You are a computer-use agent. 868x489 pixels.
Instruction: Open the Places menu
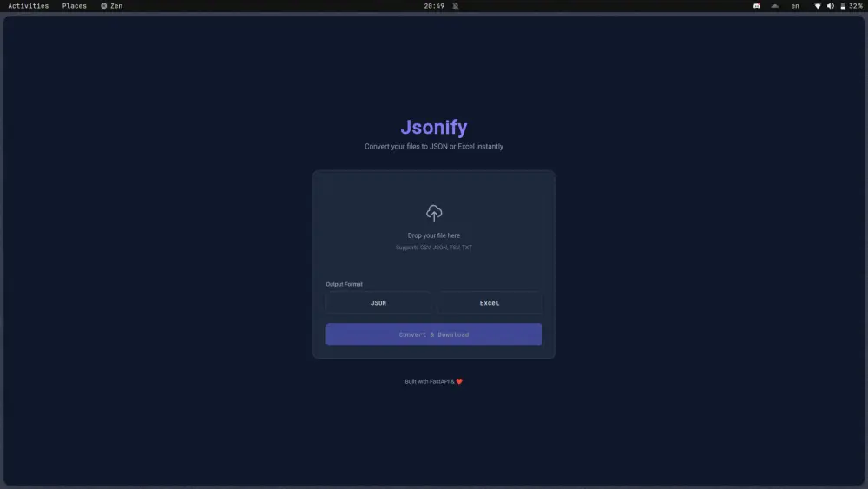pos(74,6)
